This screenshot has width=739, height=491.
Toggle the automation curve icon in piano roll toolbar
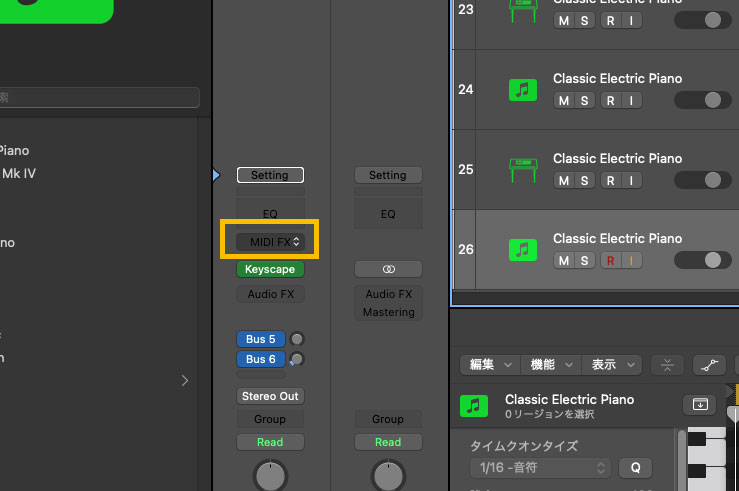pos(709,365)
